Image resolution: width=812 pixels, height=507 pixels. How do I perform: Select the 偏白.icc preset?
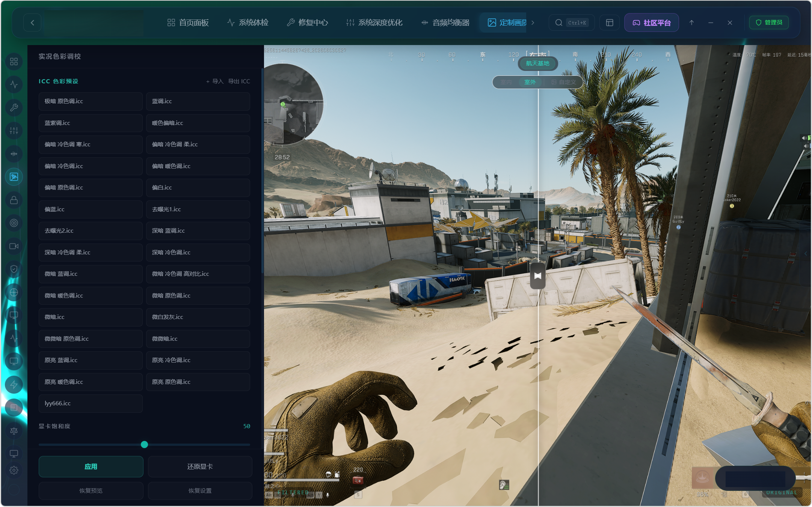(x=198, y=188)
